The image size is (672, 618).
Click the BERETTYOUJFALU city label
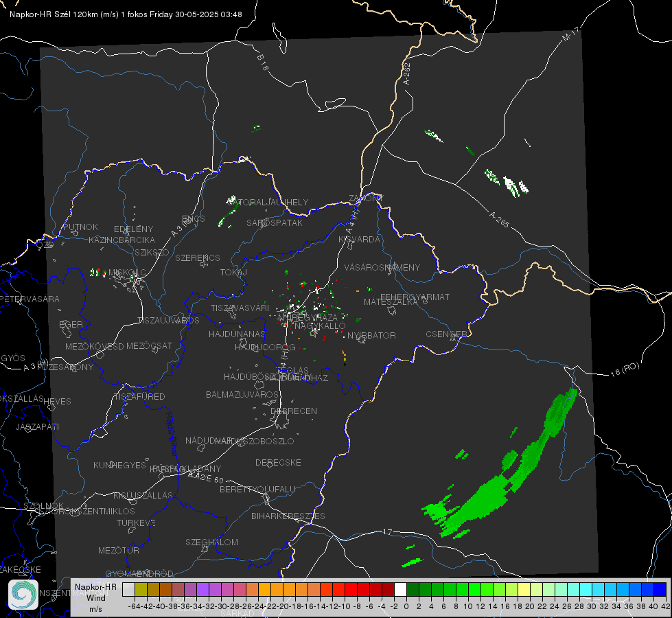coord(257,489)
